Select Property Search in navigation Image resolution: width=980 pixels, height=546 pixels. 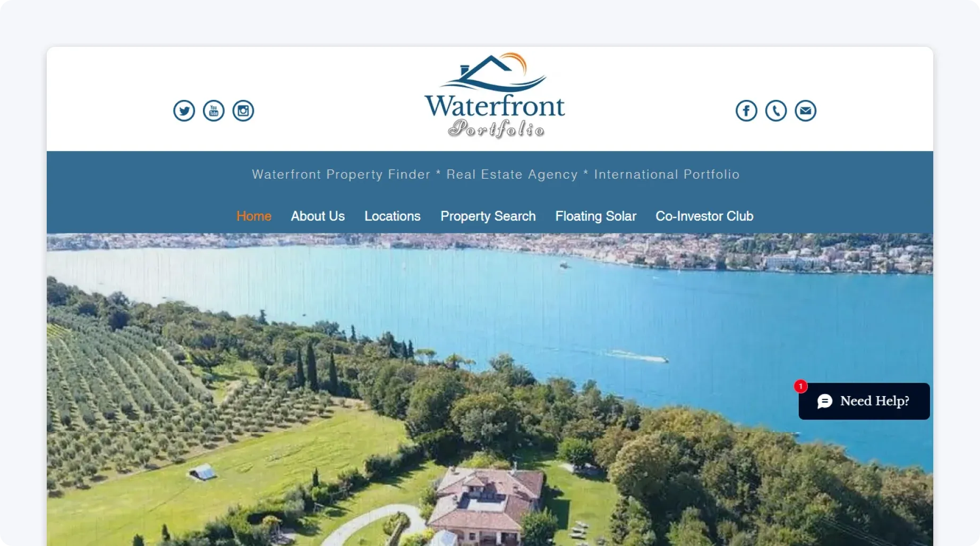pyautogui.click(x=488, y=216)
